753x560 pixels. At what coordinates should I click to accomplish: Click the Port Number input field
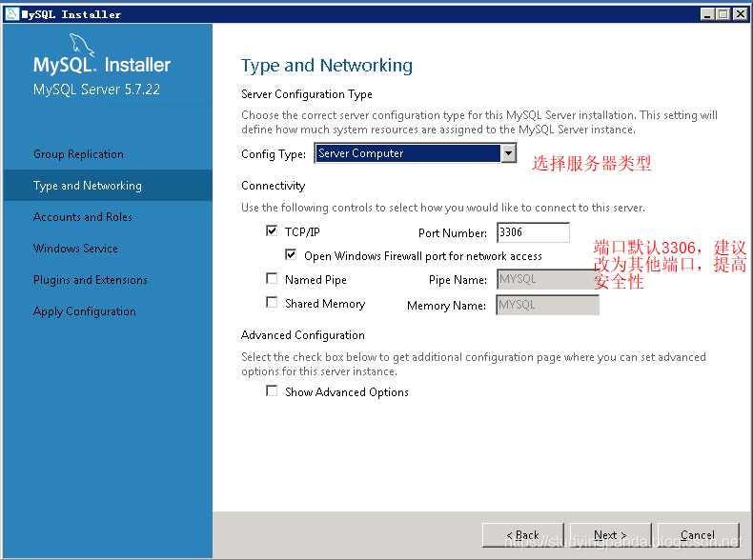tap(532, 232)
